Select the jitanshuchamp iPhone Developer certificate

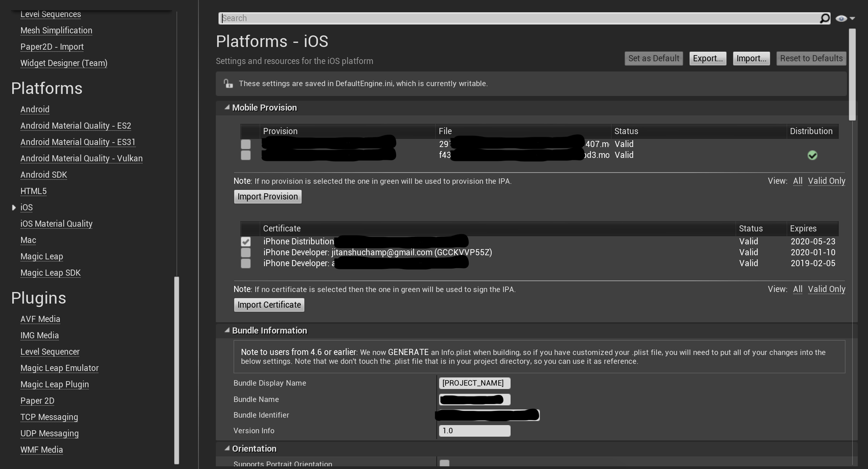(246, 252)
